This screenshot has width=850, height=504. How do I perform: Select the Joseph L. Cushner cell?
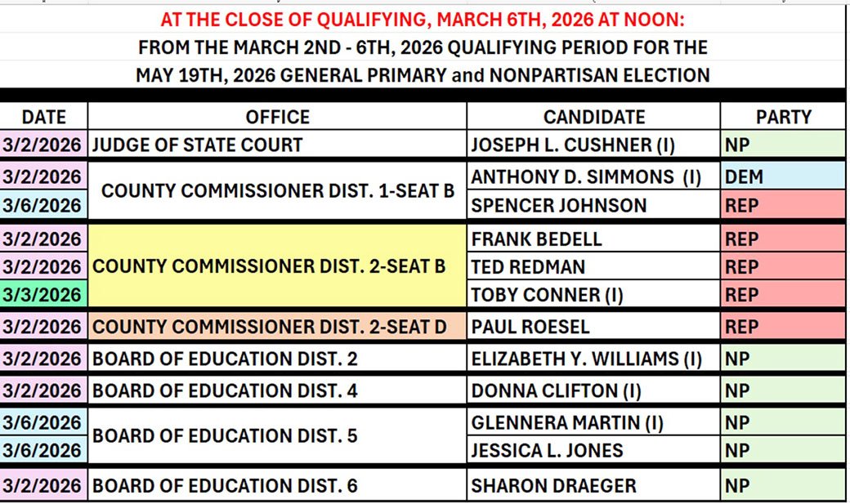point(593,145)
